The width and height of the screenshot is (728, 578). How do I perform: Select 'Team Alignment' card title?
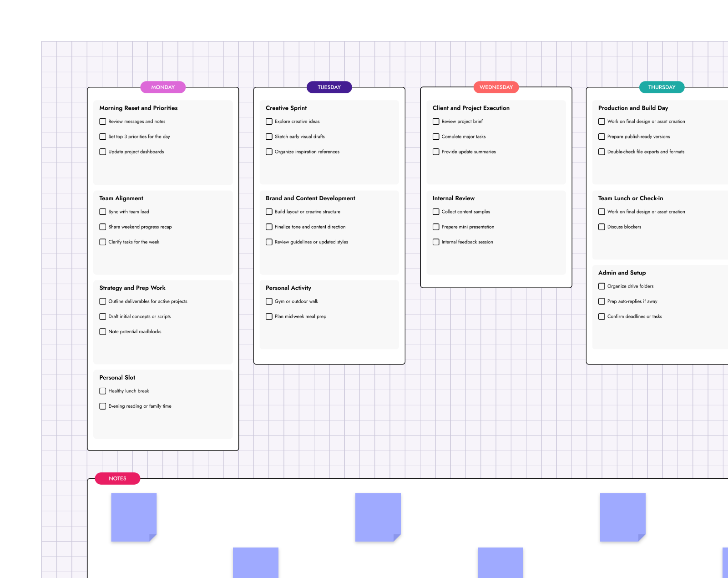pyautogui.click(x=121, y=198)
